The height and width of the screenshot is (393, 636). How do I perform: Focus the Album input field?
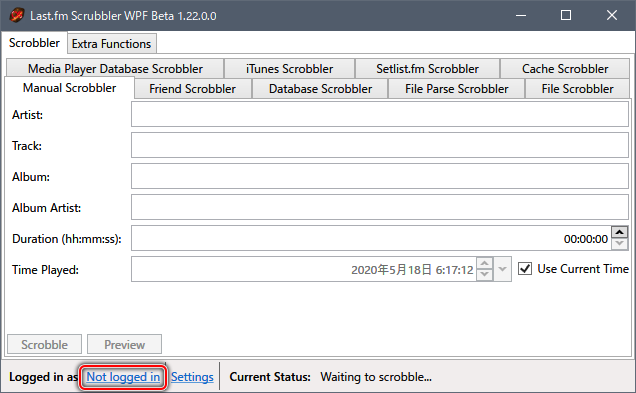pyautogui.click(x=380, y=176)
